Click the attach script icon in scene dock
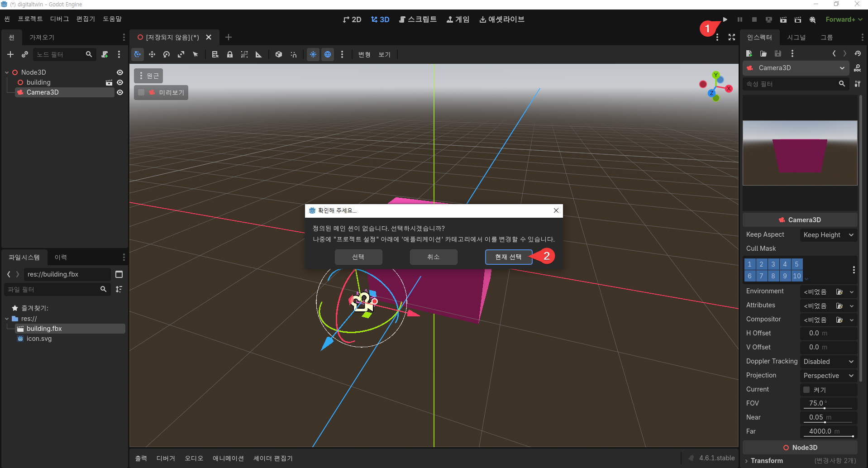The width and height of the screenshot is (868, 468). pos(105,54)
